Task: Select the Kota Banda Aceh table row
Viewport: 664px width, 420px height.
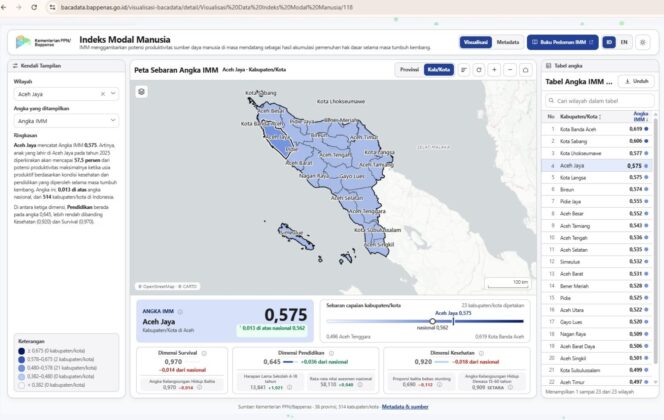Action: [597, 129]
